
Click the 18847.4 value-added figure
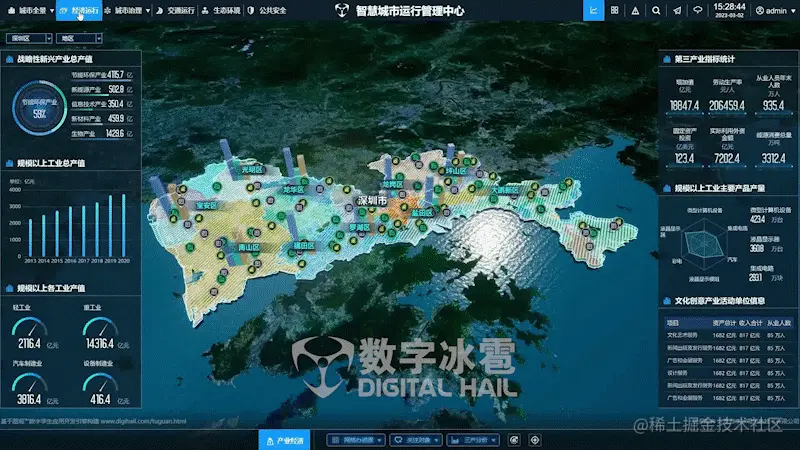click(x=684, y=106)
